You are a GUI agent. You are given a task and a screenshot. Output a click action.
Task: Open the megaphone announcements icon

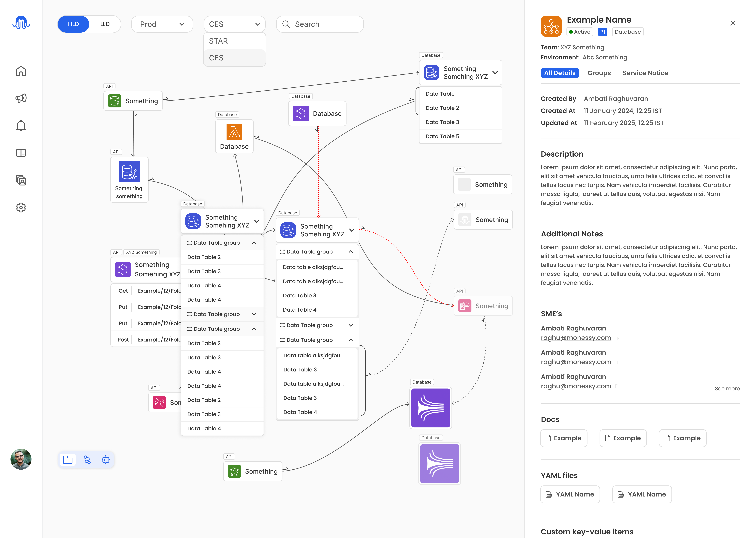click(21, 98)
